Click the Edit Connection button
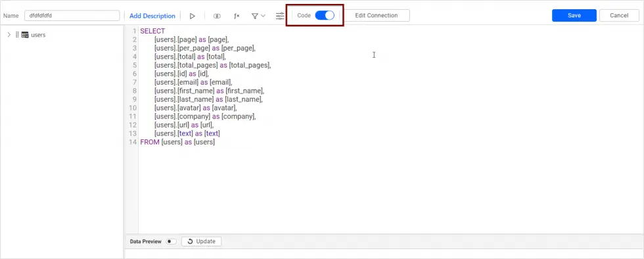644x259 pixels. tap(377, 16)
